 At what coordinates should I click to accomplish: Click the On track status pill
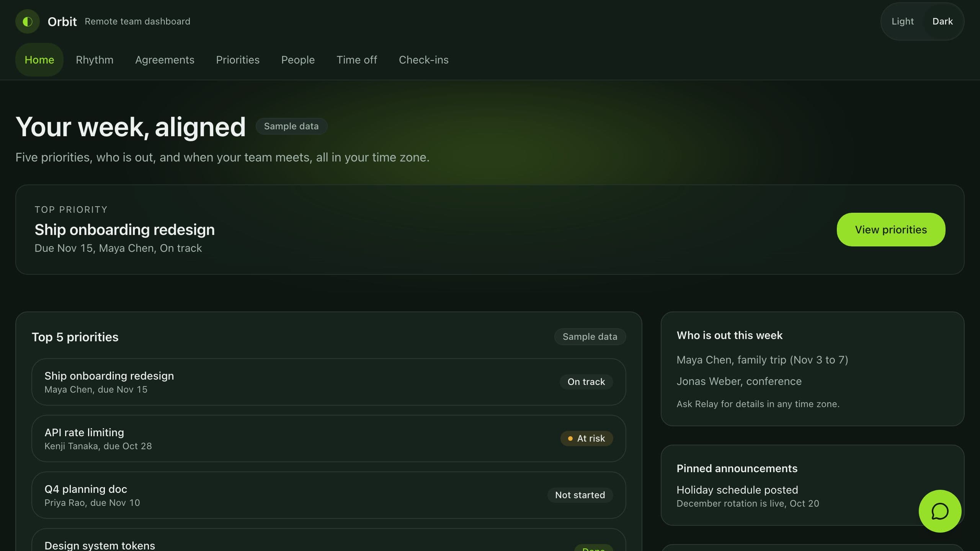pyautogui.click(x=586, y=382)
